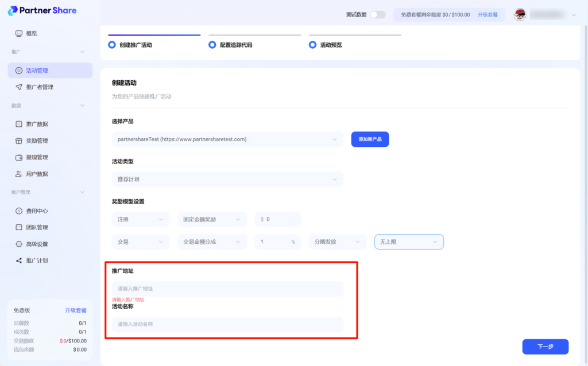Click the 推广者管理 paper plane icon
Image resolution: width=588 pixels, height=366 pixels.
pos(19,87)
